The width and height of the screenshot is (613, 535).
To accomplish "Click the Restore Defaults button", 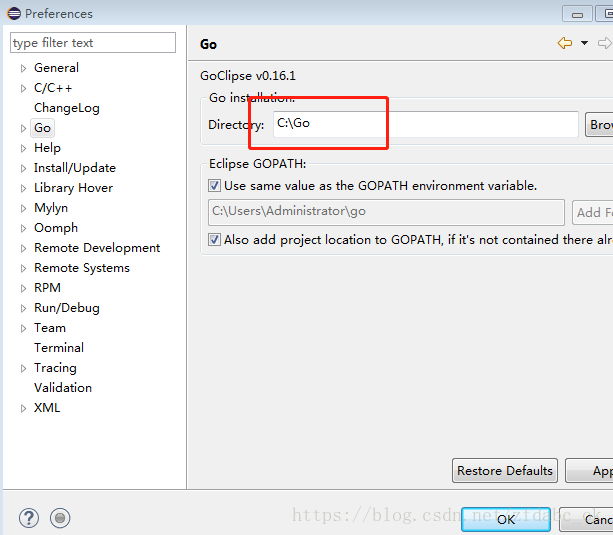I will (x=505, y=470).
